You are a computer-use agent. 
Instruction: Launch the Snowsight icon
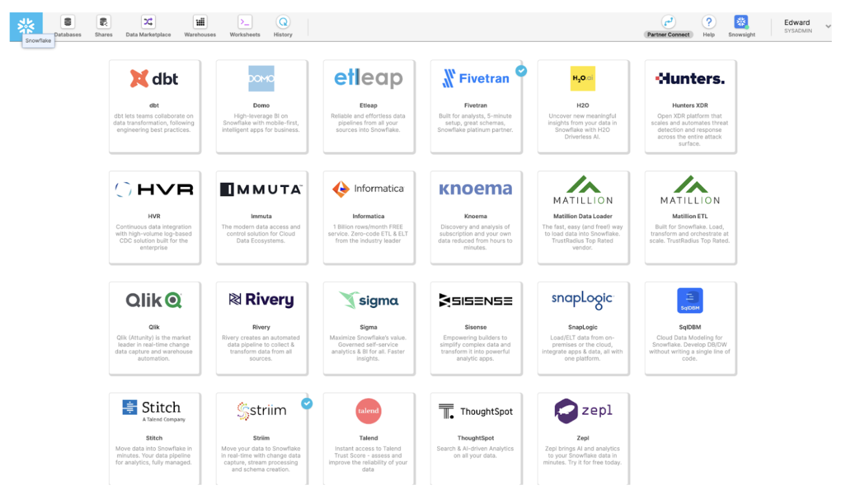[x=741, y=22]
